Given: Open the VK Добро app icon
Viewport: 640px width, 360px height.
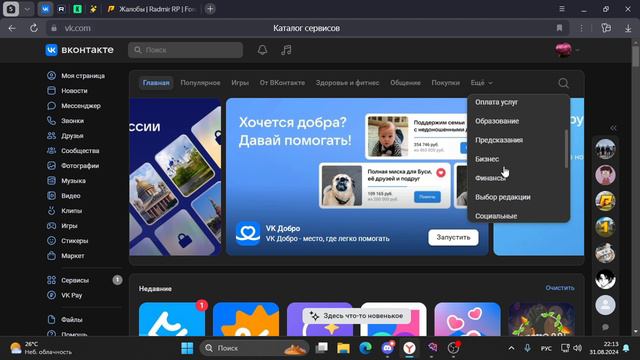Looking at the screenshot, I should [248, 233].
